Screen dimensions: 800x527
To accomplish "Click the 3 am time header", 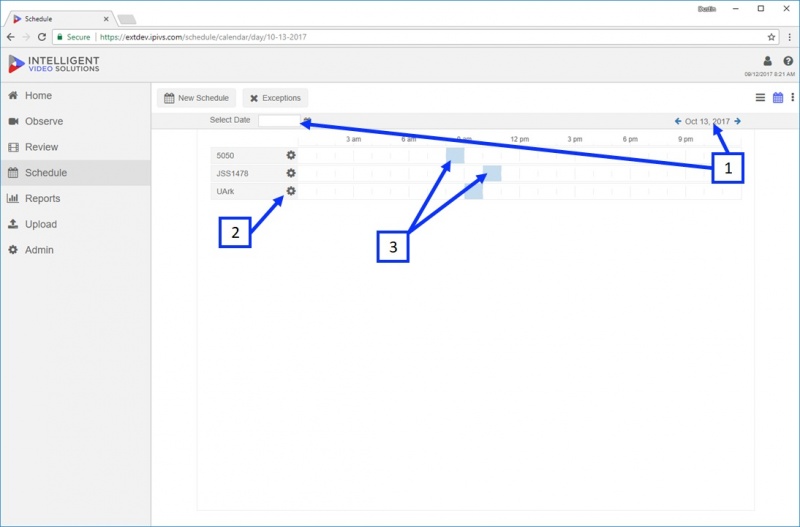I will 354,139.
